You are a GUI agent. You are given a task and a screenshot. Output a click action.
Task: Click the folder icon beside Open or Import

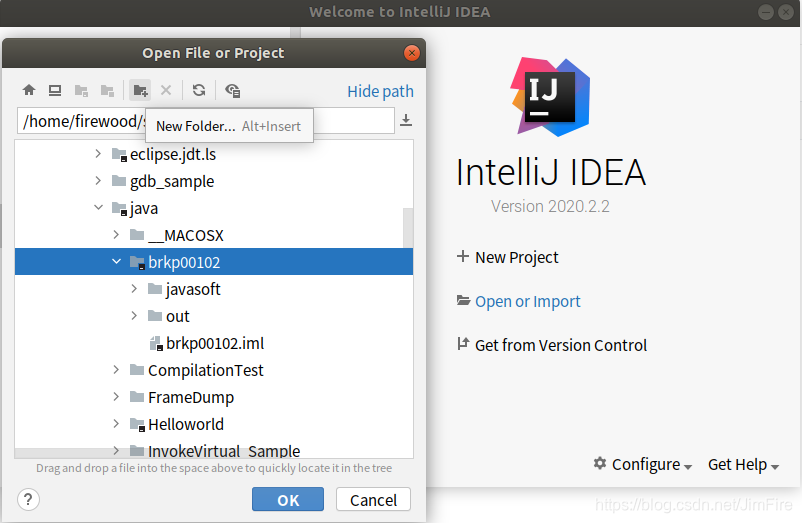click(x=463, y=300)
